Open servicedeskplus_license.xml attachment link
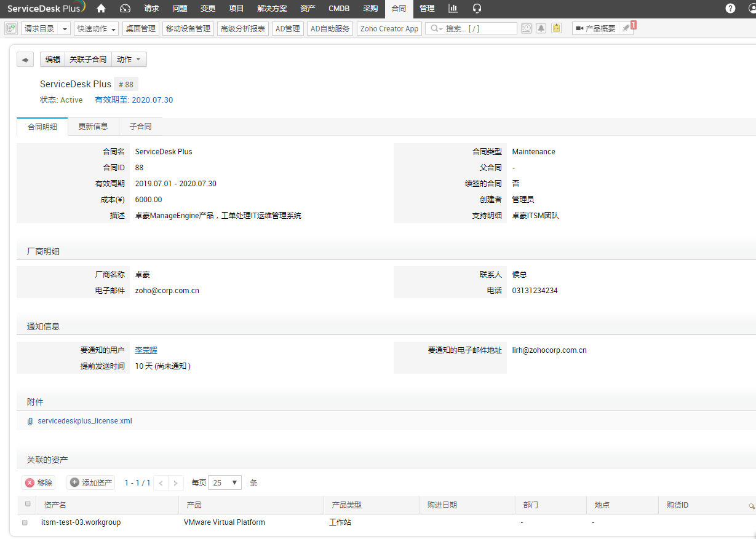The height and width of the screenshot is (539, 756). coord(85,421)
